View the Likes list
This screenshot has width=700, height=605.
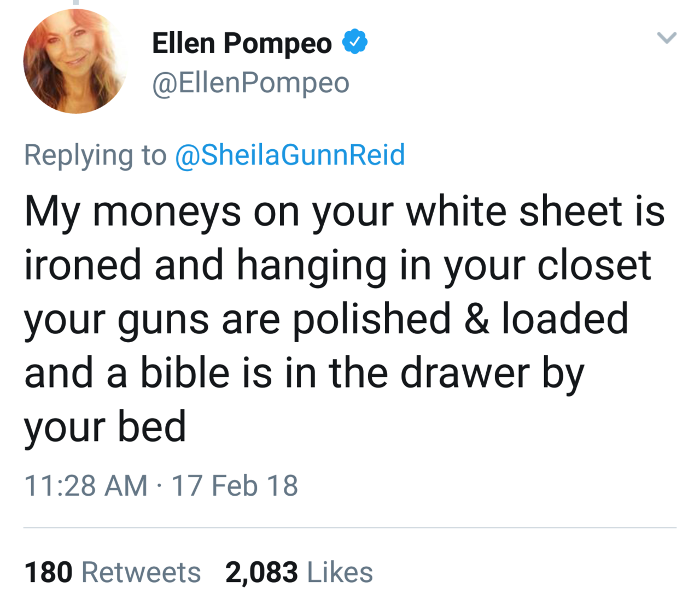[340, 572]
